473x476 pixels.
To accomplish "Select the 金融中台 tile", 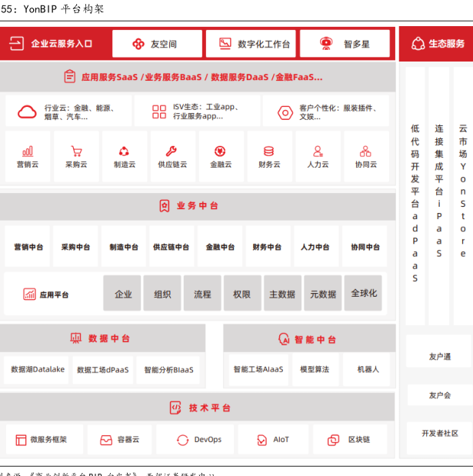I will (x=220, y=247).
